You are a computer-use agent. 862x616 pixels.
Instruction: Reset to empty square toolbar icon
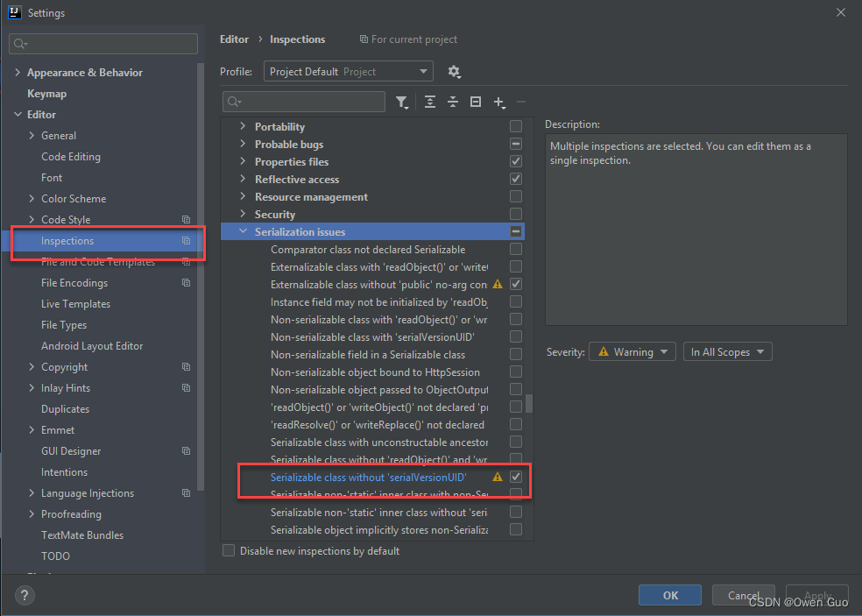(x=476, y=102)
